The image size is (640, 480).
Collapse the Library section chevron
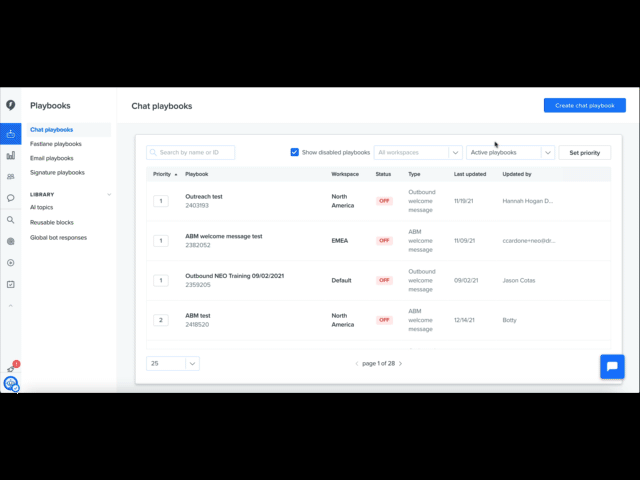click(x=109, y=195)
